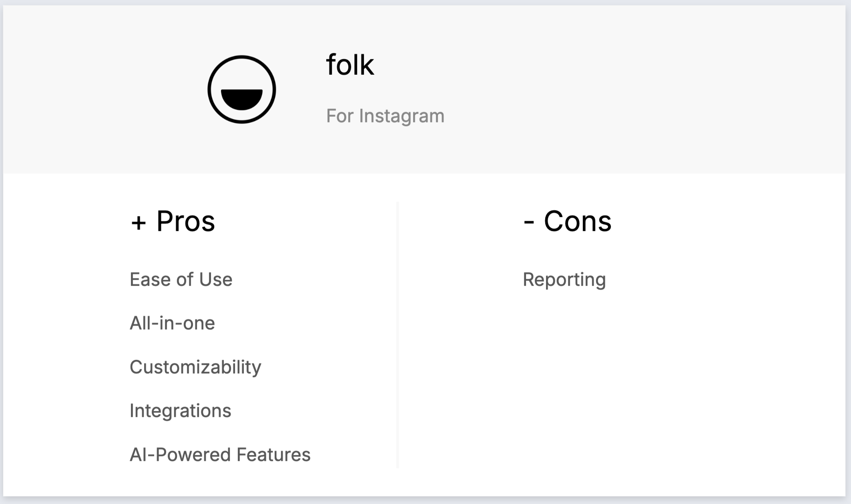
Task: Click the word "Instagram" in the subtitle
Action: tap(401, 116)
